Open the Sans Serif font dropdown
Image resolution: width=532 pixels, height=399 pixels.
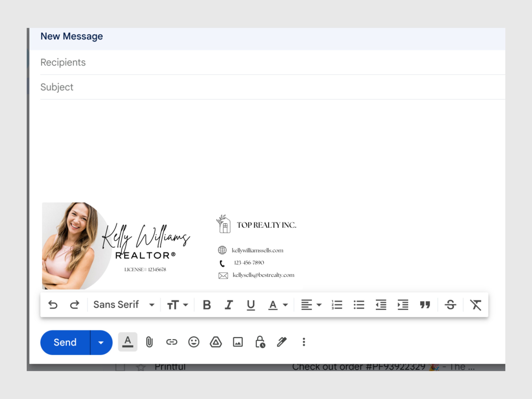tap(123, 304)
